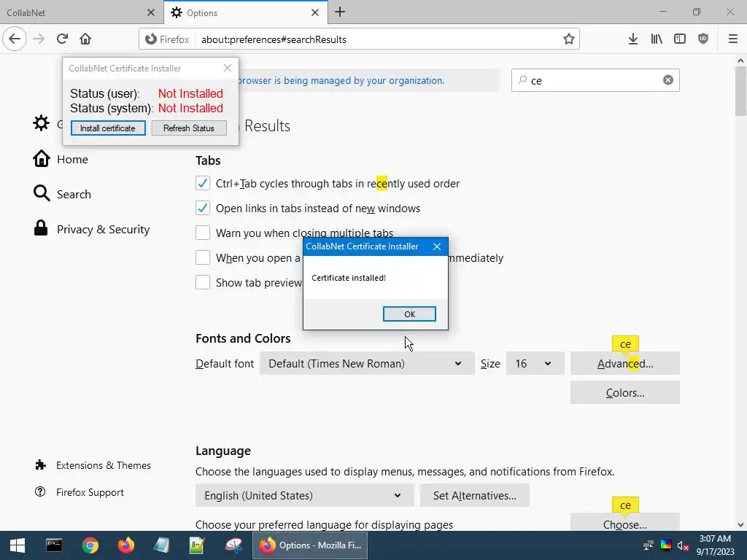
Task: Reload the current page
Action: (62, 39)
